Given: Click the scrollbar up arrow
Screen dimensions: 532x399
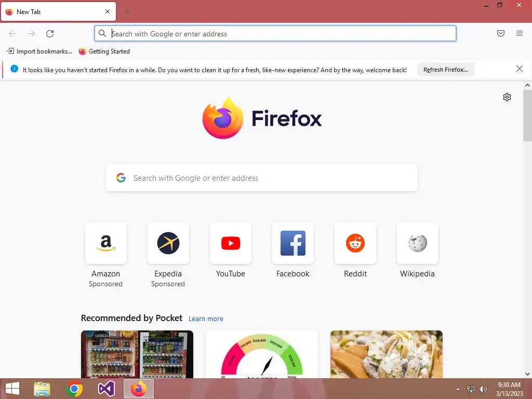Looking at the screenshot, I should (527, 86).
